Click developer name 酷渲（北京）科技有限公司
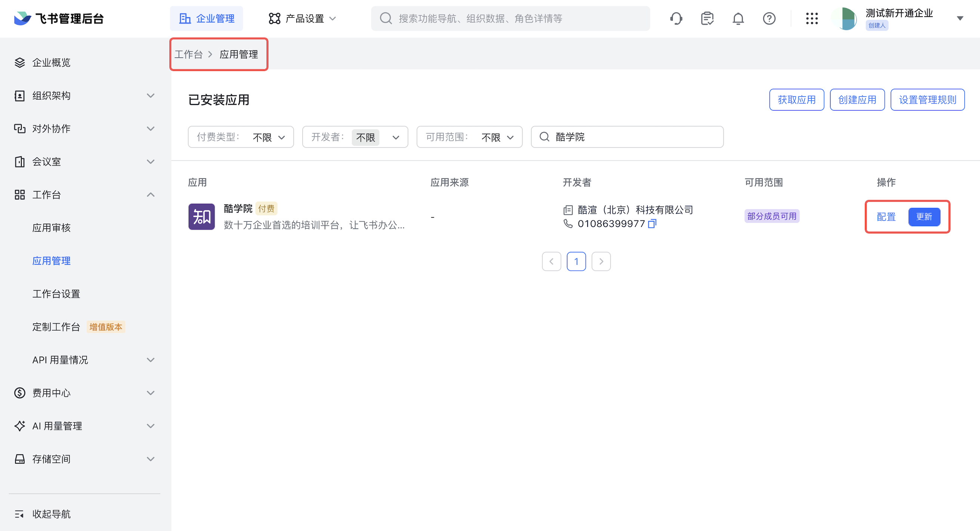The height and width of the screenshot is (531, 980). click(635, 209)
